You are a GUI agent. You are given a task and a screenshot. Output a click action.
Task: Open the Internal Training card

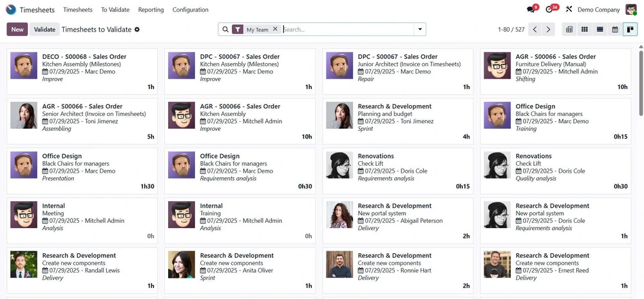(240, 220)
